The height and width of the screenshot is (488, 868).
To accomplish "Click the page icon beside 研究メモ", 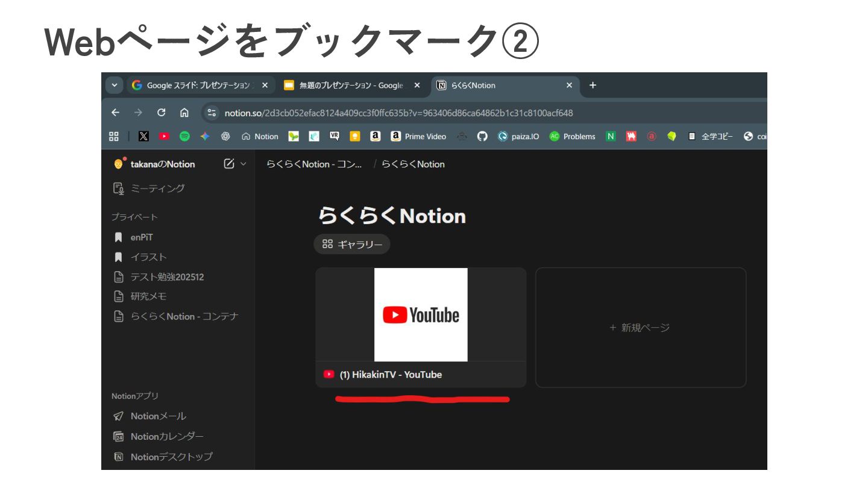I will 119,296.
